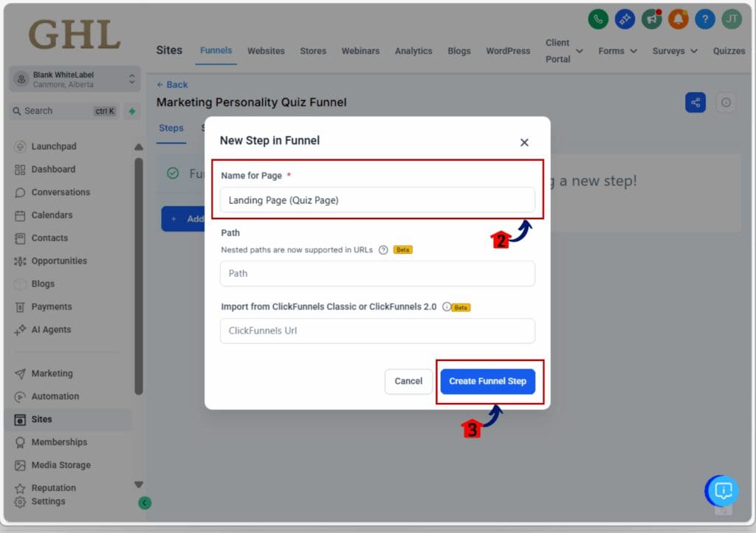
Task: Click the funnel info icon beside share
Action: tap(726, 102)
